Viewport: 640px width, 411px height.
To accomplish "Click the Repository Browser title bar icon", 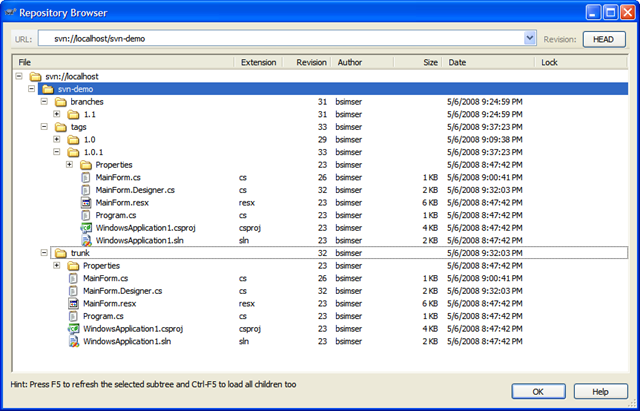I will click(10, 12).
